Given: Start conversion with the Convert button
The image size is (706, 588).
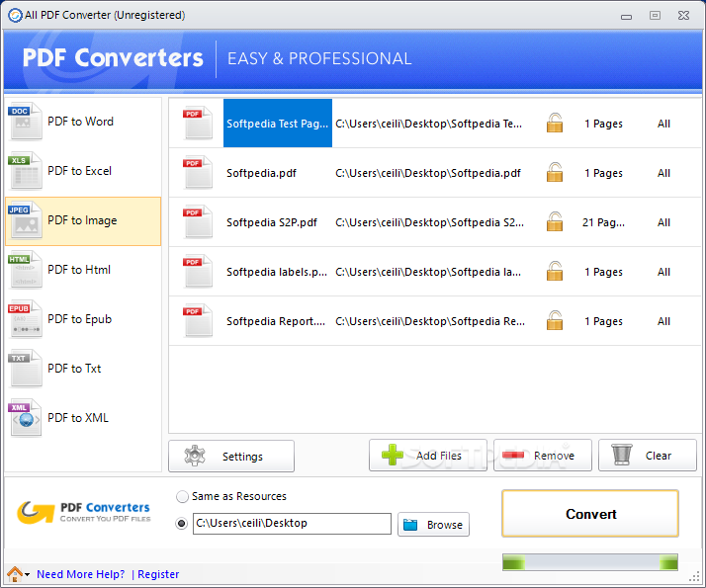Looking at the screenshot, I should click(x=590, y=514).
